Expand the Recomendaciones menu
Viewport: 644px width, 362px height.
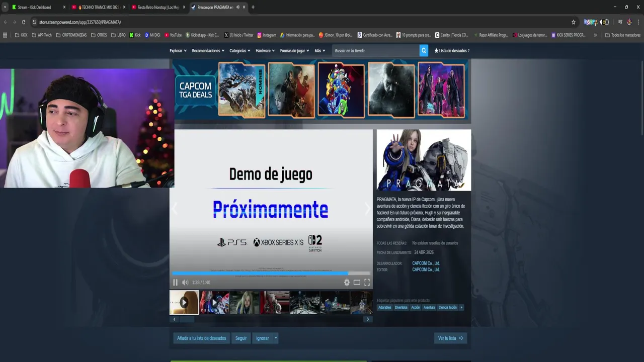click(208, 51)
